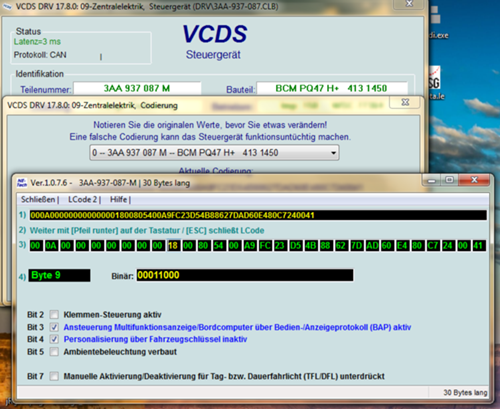Screen dimensions: 500x409
Task: Click the Protokoll: CAN status text
Action: pos(40,55)
